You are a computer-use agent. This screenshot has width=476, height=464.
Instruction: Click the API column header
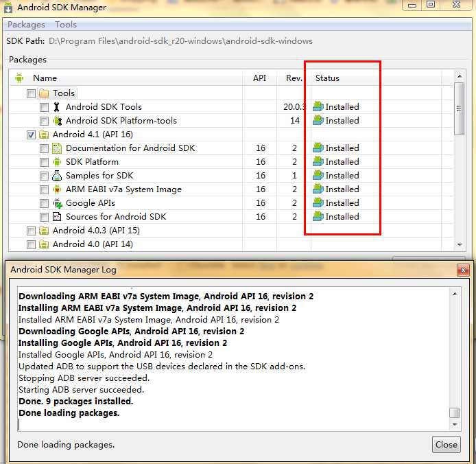(x=259, y=78)
